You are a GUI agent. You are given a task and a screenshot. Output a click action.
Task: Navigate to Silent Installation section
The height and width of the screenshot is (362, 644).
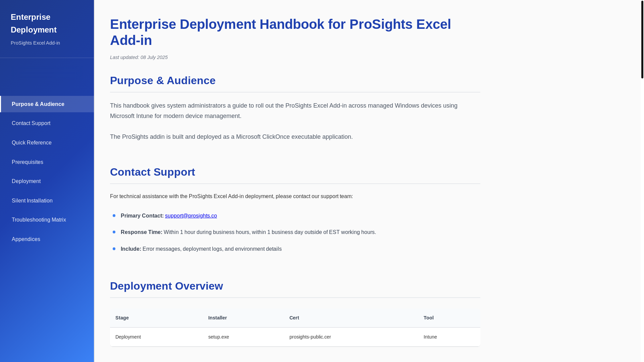[47, 201]
